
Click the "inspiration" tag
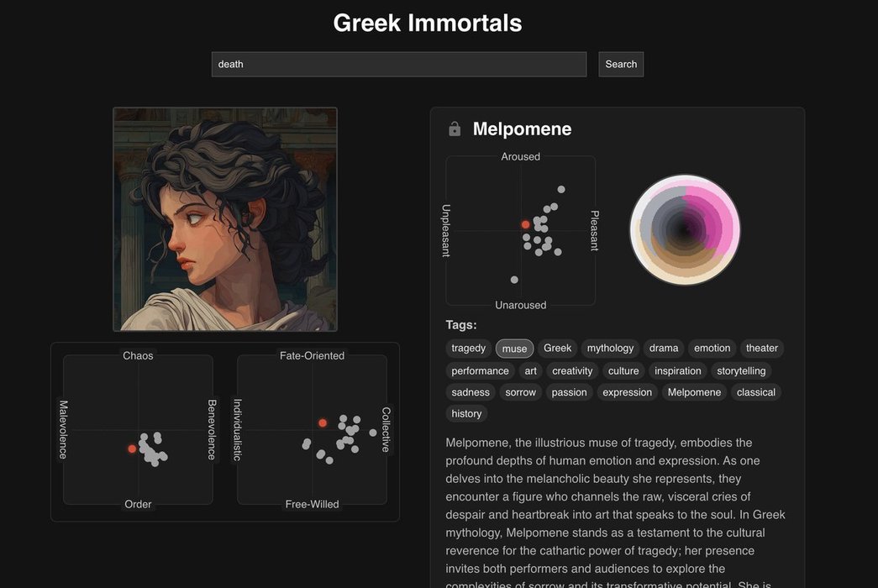678,370
